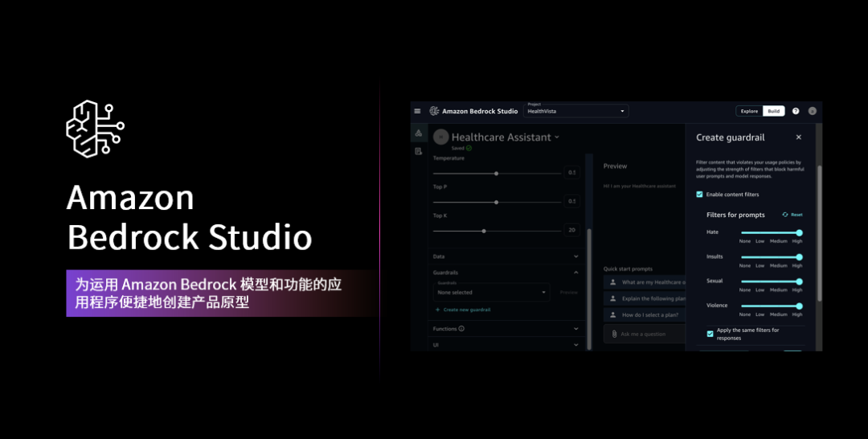Toggle the Enable content filters checkbox
Screen dimensions: 868x439
[x=699, y=195]
